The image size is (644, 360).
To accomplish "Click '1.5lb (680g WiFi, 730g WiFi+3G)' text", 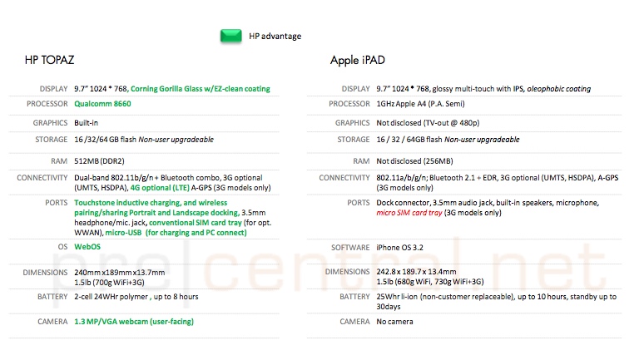I will click(430, 282).
